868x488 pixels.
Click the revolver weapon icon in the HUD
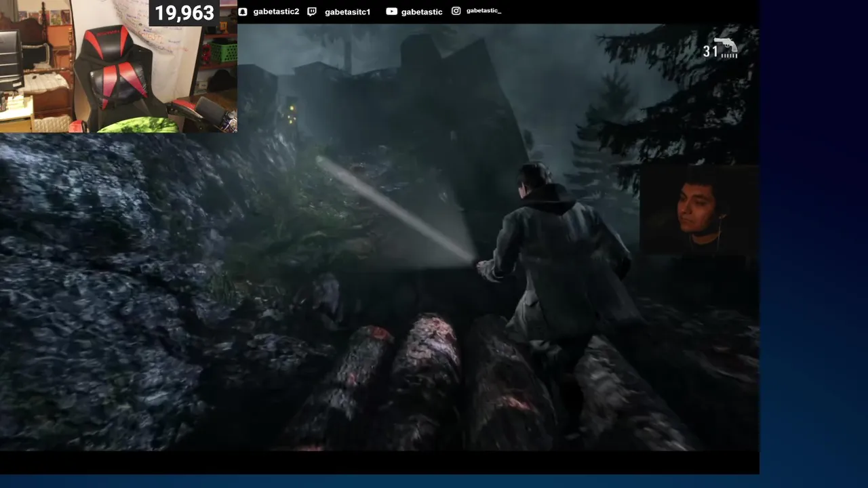click(726, 45)
